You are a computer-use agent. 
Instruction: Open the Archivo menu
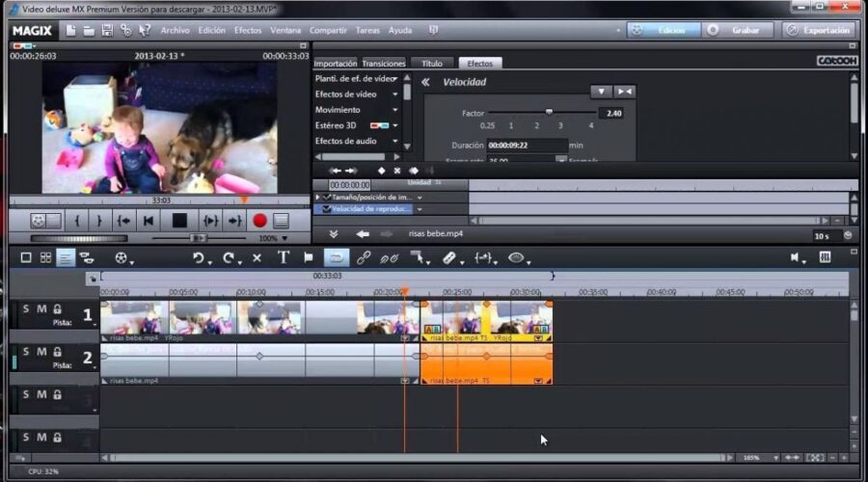175,31
